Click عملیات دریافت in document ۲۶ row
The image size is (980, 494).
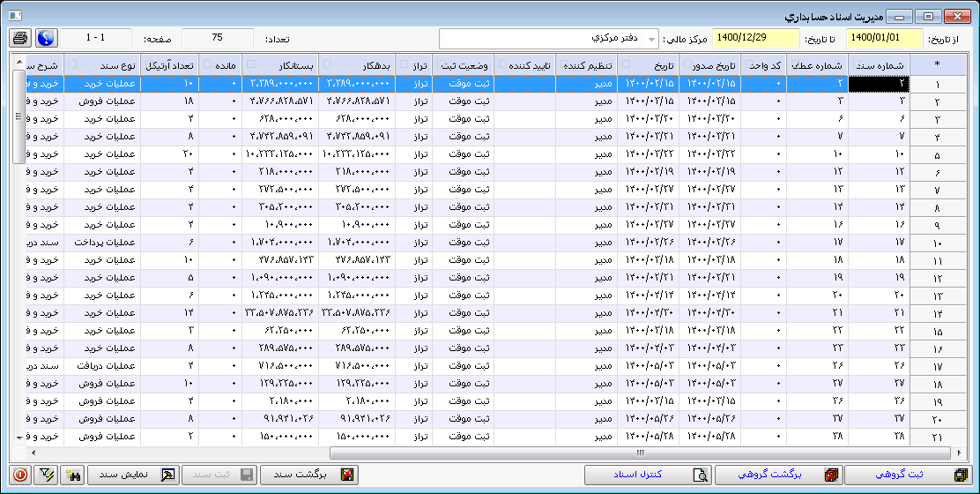(107, 366)
